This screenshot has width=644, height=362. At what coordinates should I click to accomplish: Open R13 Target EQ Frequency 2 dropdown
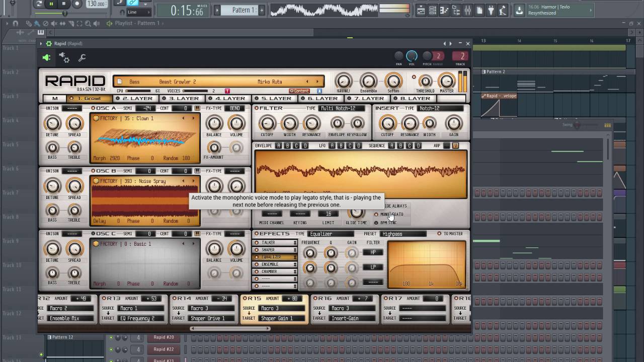coord(141,318)
